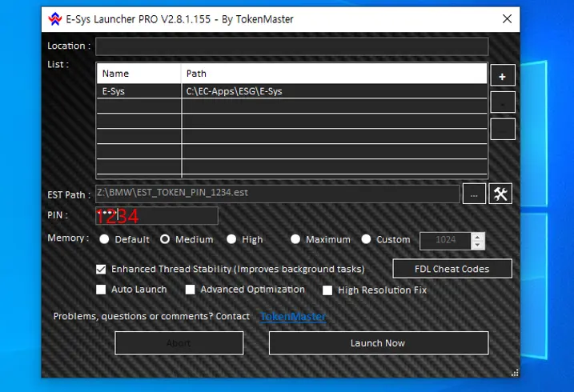Increase custom memory value with up arrow
The width and height of the screenshot is (574, 392).
(478, 236)
